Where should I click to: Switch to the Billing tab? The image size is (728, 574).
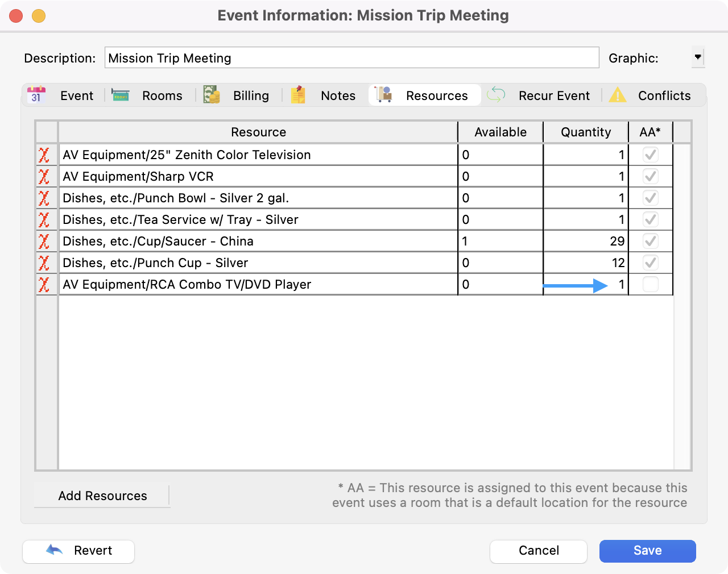(x=250, y=95)
